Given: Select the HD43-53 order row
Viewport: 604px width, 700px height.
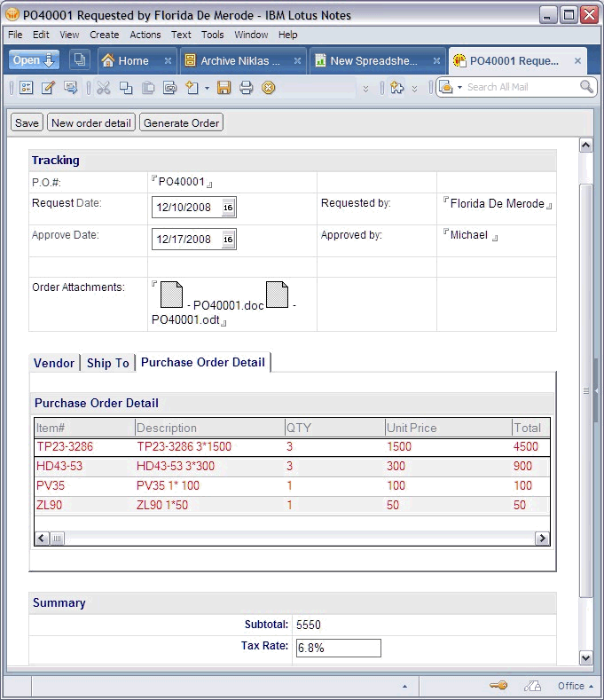Looking at the screenshot, I should [x=292, y=467].
